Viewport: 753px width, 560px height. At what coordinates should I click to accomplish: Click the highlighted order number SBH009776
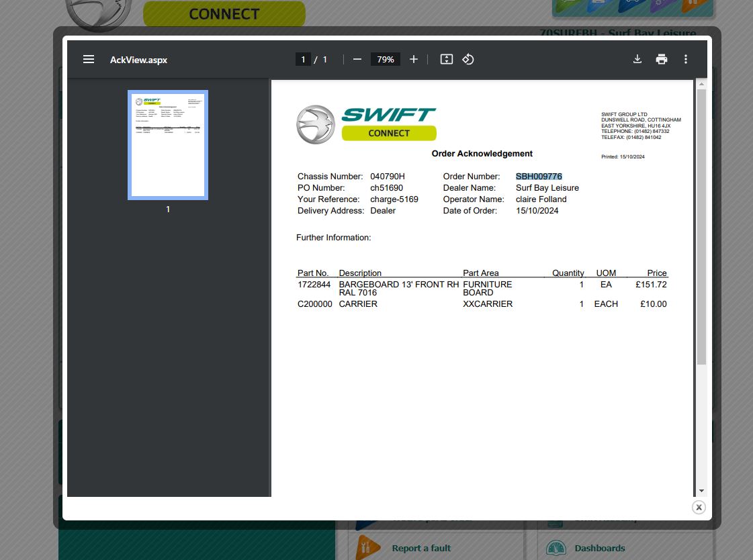539,177
